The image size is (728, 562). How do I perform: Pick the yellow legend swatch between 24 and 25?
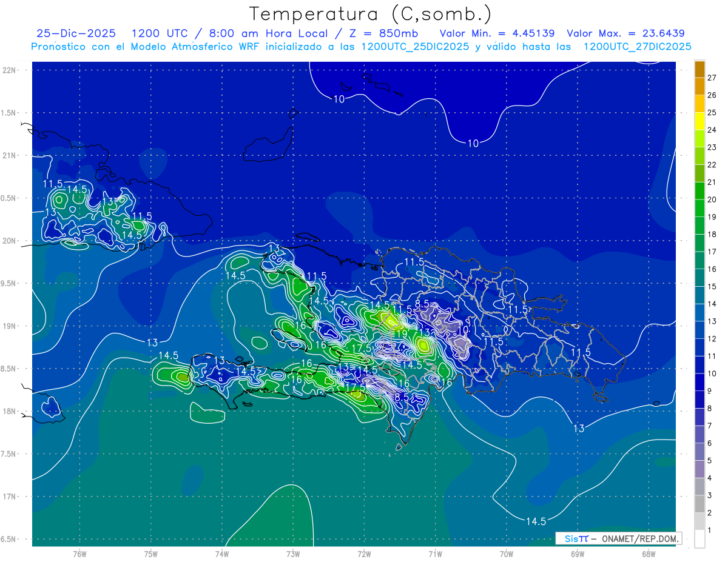pos(699,121)
